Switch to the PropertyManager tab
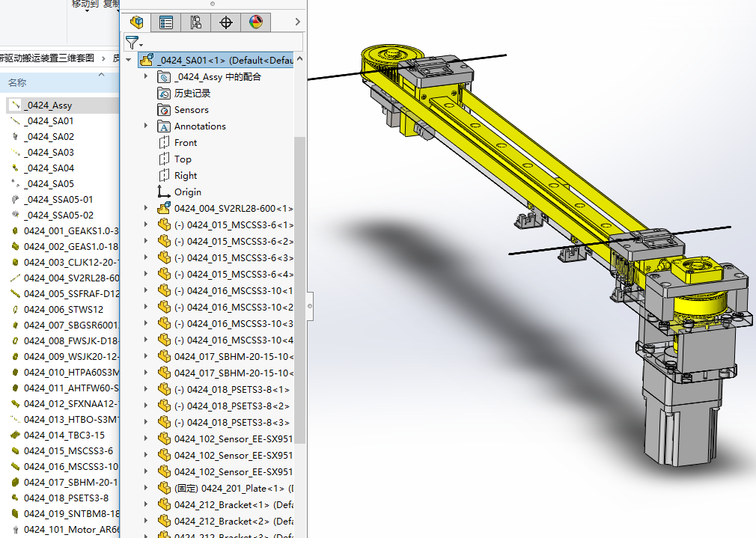The height and width of the screenshot is (538, 756). pyautogui.click(x=166, y=22)
